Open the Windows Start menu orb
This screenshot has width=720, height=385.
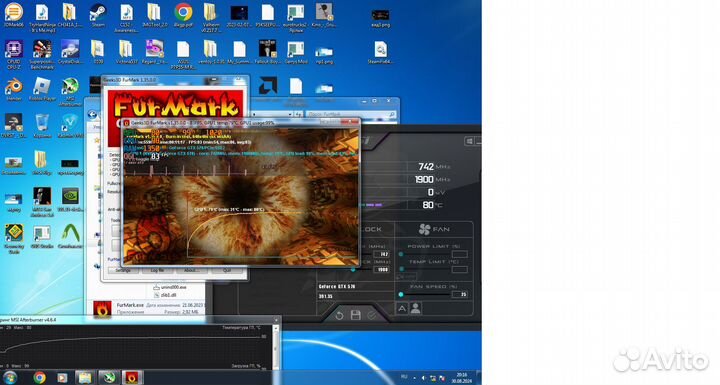(9, 378)
